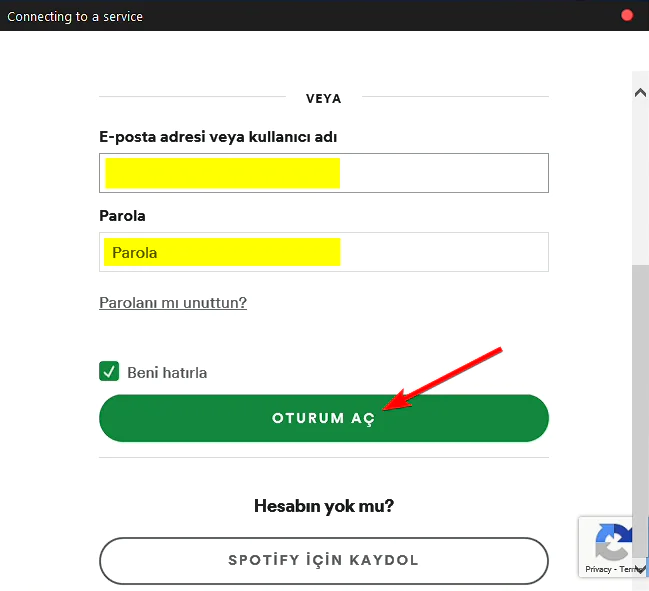Click the Connecting to a service title
The width and height of the screenshot is (649, 591).
(x=75, y=16)
